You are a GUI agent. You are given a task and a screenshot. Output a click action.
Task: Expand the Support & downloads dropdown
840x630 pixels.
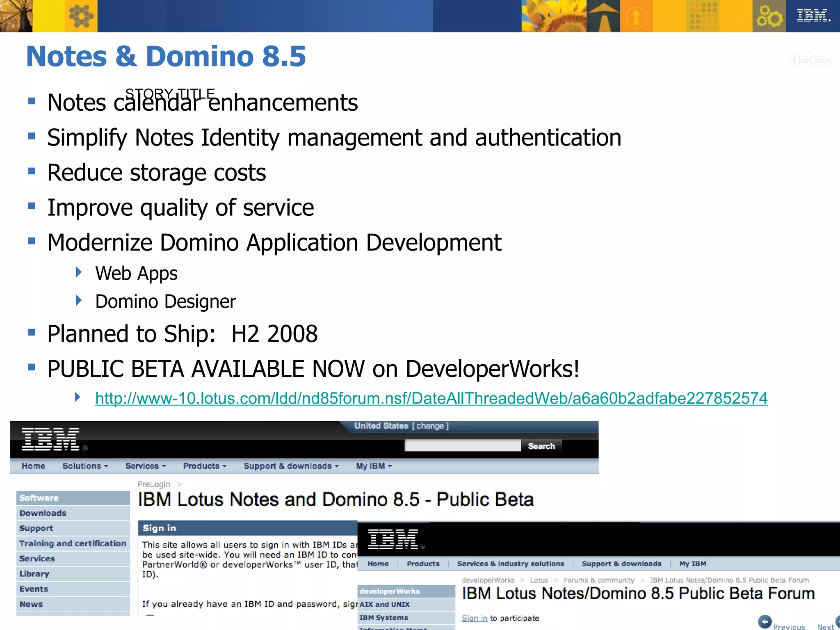click(x=291, y=466)
